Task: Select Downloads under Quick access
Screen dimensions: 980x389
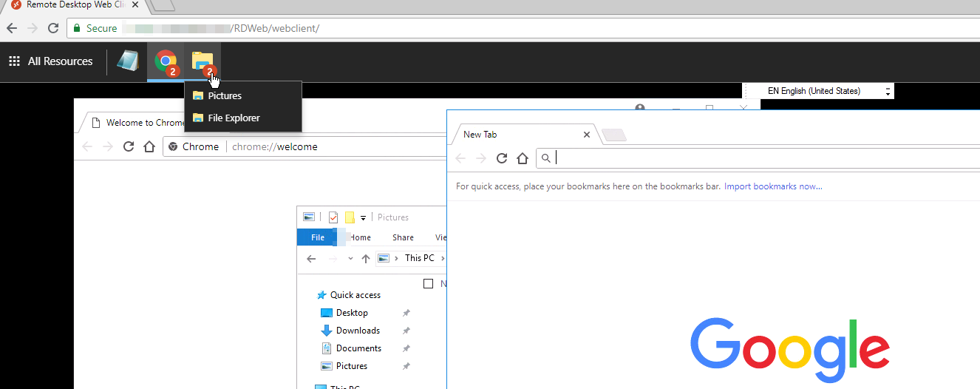Action: pos(358,331)
